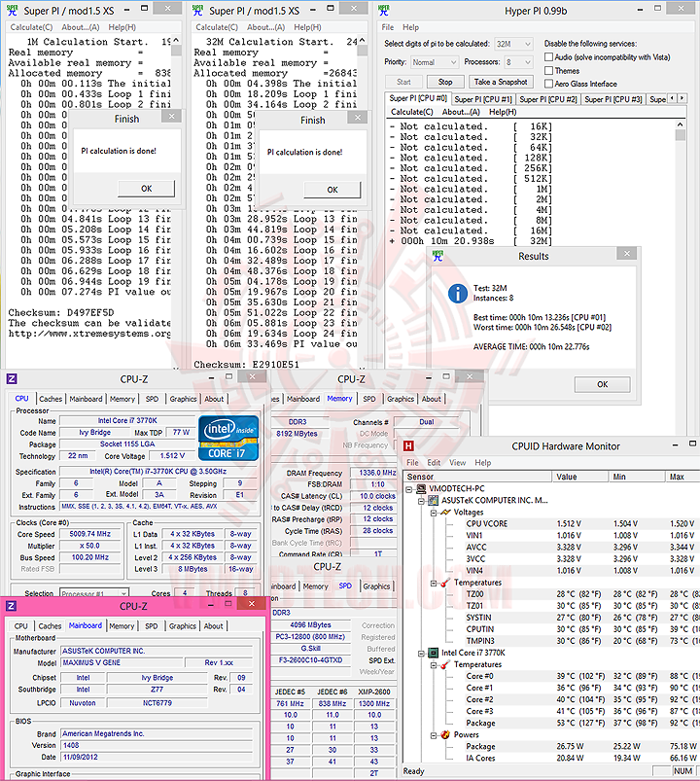This screenshot has height=781, width=700.
Task: Open Edit menu in HWMonitor
Action: tap(434, 463)
